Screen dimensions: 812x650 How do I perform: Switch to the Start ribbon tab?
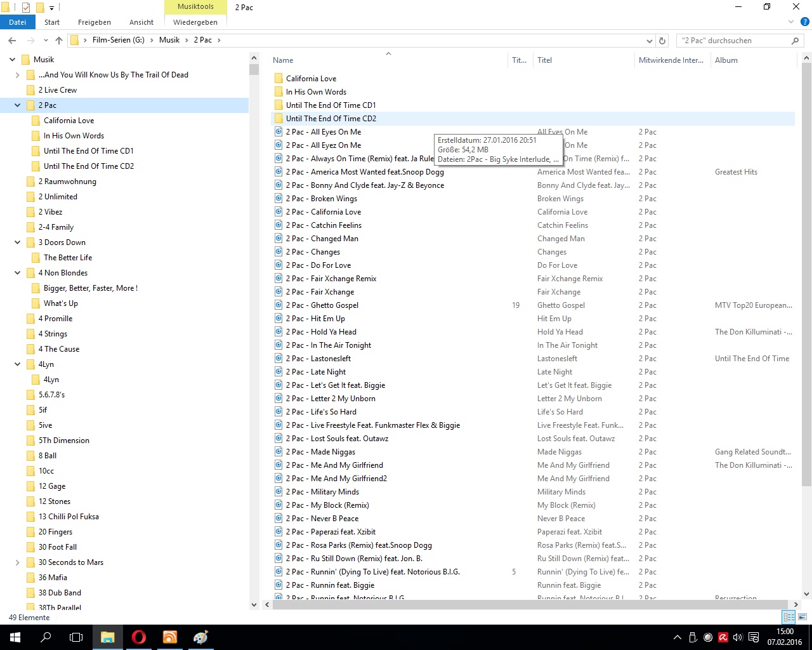(52, 22)
